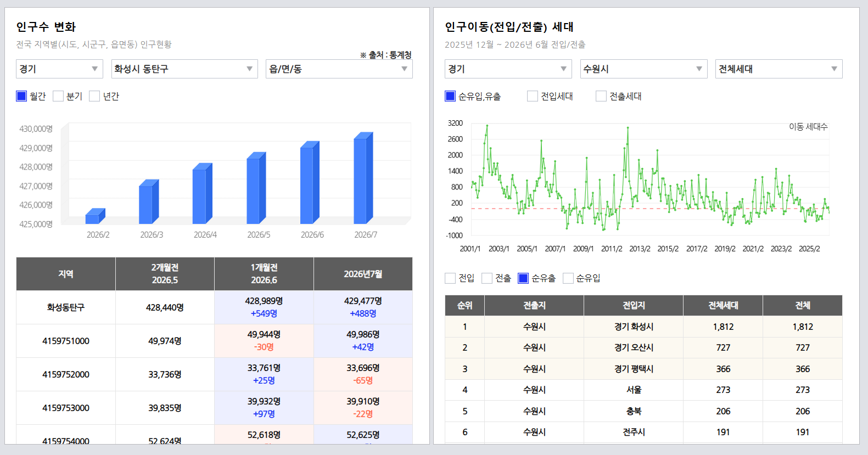Image resolution: width=868 pixels, height=455 pixels.
Task: Click the 2026년7월 column header
Action: pyautogui.click(x=363, y=274)
